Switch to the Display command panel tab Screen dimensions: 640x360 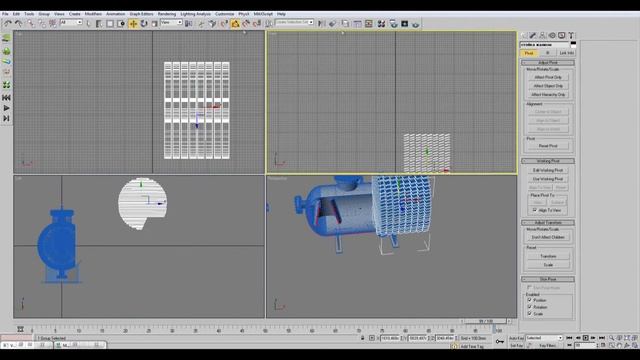pos(562,36)
